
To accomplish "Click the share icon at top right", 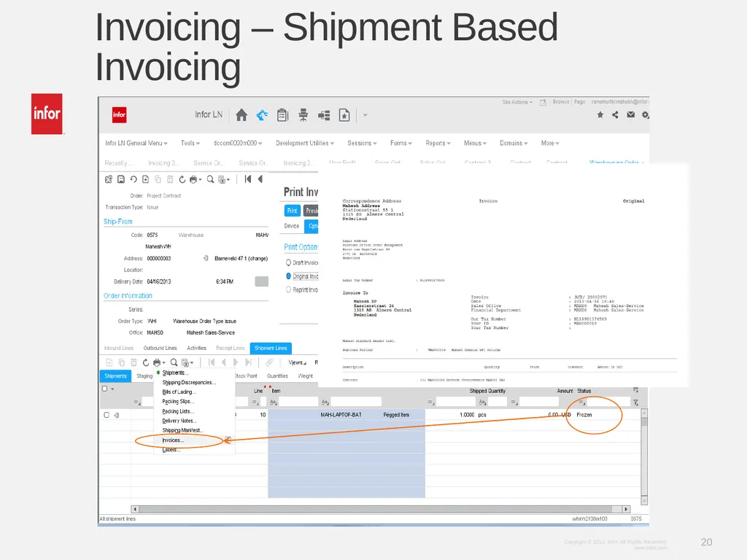I will point(616,114).
